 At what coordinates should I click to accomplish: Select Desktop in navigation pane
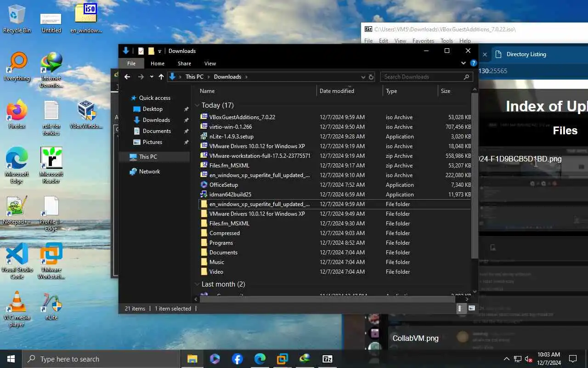tap(153, 109)
